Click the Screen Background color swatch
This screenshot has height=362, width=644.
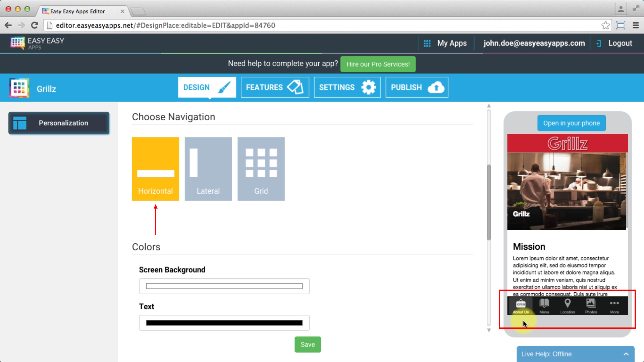(224, 286)
